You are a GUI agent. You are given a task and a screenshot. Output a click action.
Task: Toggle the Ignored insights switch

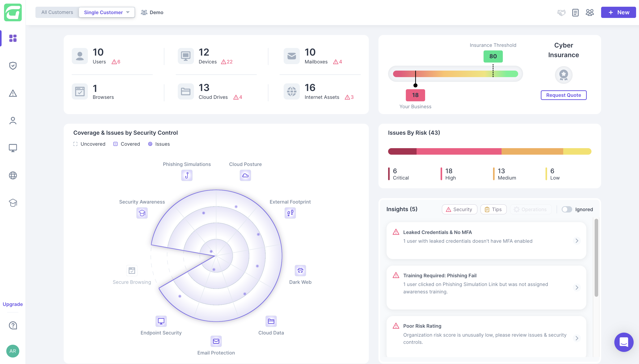[x=567, y=210]
